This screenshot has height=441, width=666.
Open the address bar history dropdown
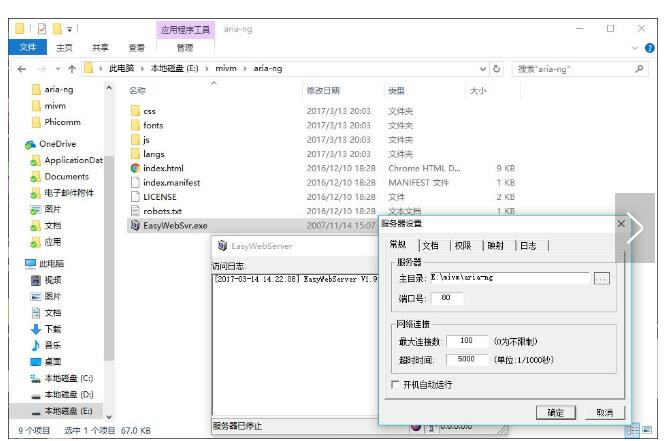[483, 69]
